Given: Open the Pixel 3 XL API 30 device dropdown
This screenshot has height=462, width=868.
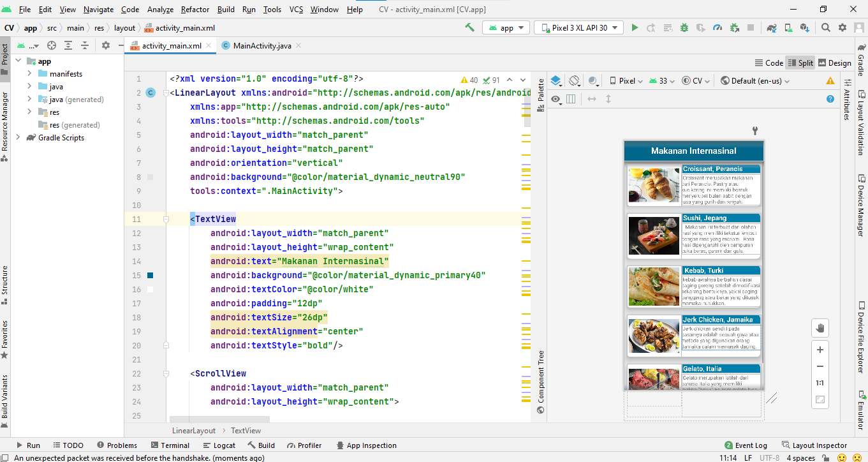Looking at the screenshot, I should pyautogui.click(x=579, y=28).
